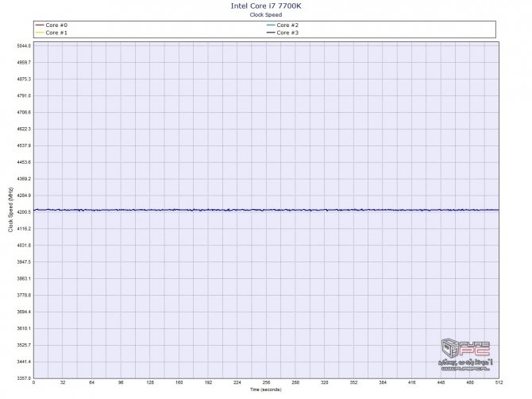Click the dark blue Core #3 legend swatch

point(271,33)
